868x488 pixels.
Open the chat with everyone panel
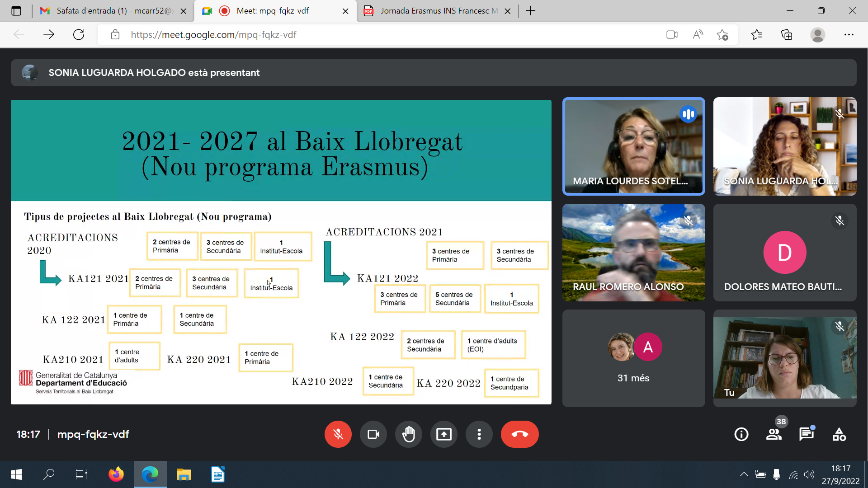coord(806,434)
